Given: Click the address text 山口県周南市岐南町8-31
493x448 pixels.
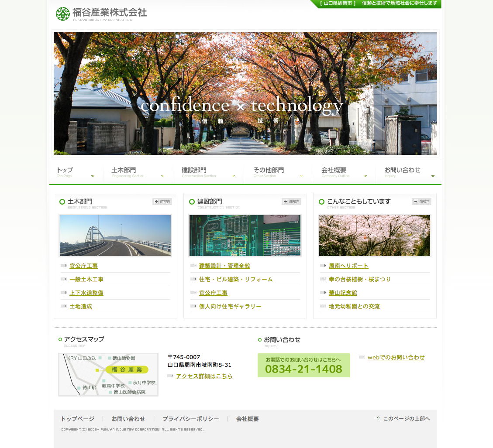Looking at the screenshot, I should tap(199, 365).
